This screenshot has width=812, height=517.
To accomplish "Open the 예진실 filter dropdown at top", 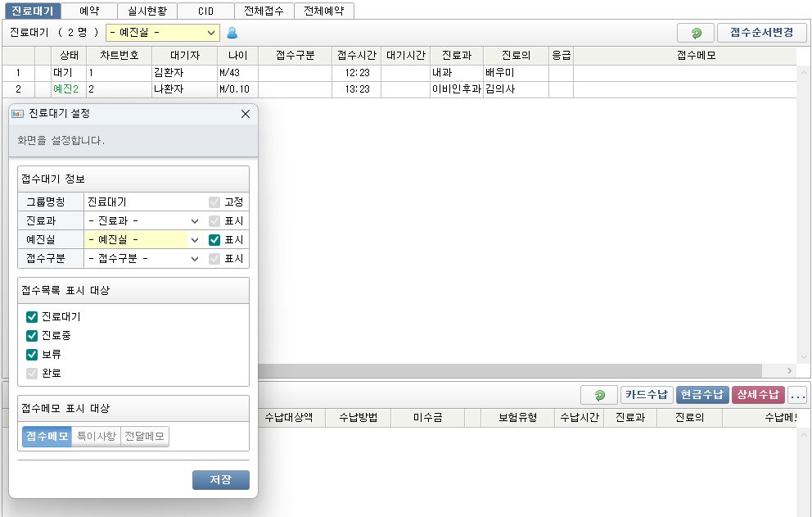I will [x=163, y=33].
